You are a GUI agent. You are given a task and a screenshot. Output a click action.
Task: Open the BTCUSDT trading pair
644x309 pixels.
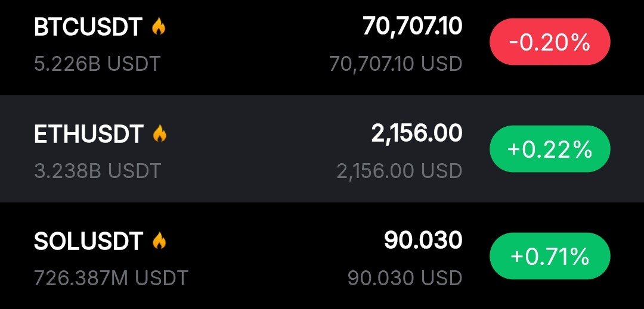click(88, 27)
